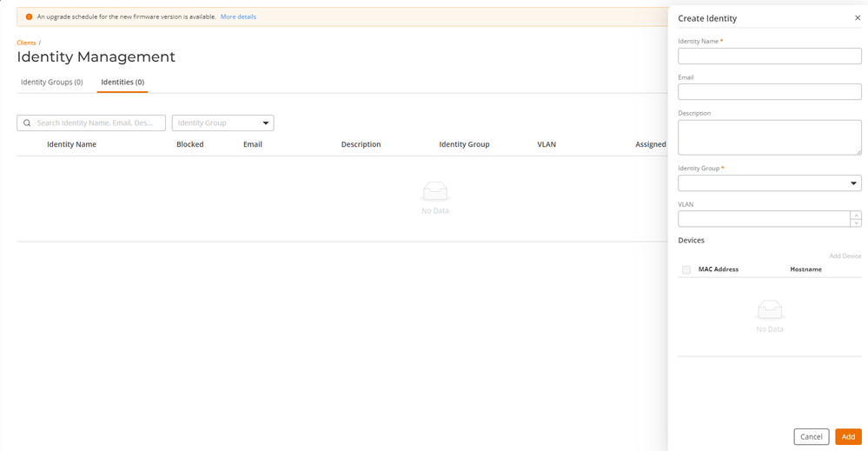Open the Identity Group filter dropdown
This screenshot has width=868, height=451.
(222, 123)
